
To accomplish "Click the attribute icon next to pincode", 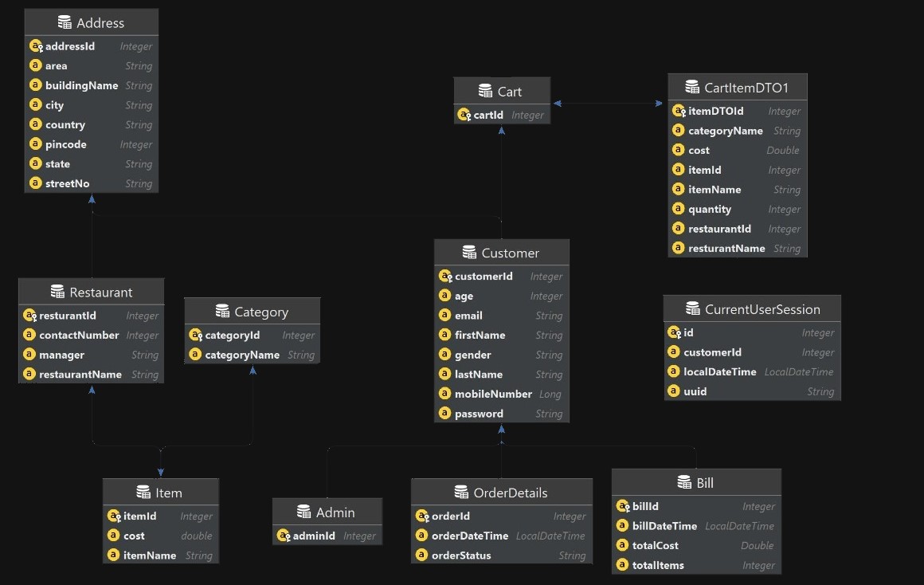I will pos(35,144).
